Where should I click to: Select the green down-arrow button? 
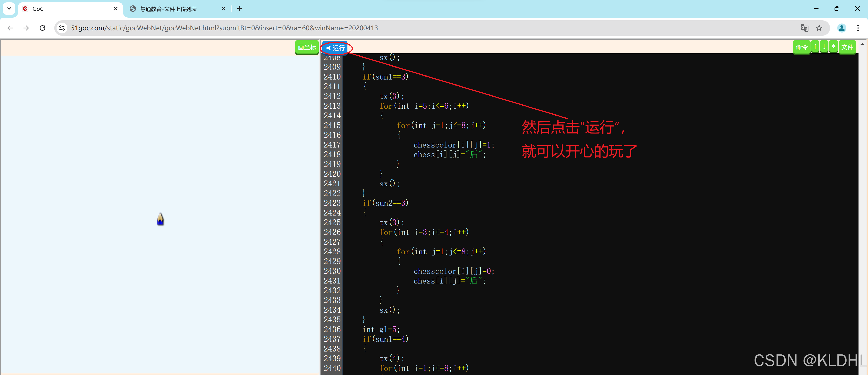pos(824,47)
